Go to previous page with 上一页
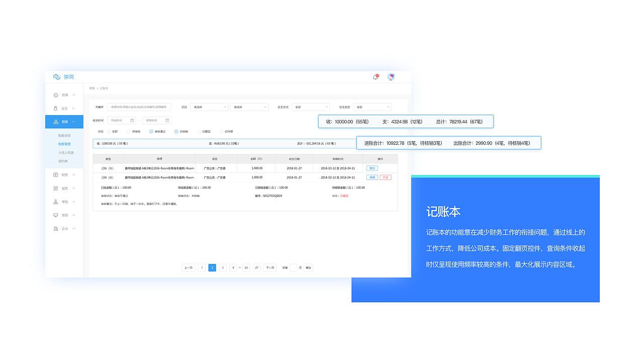The width and height of the screenshot is (644, 362). pos(188,268)
